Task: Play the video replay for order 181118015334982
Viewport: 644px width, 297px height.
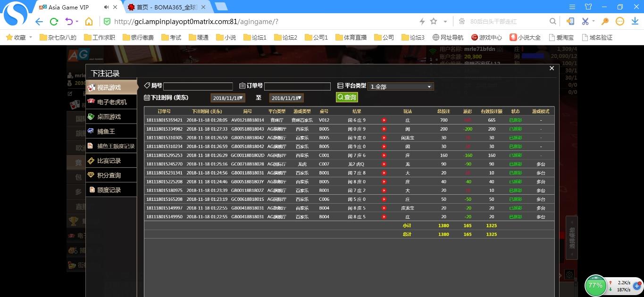Action: 384,129
